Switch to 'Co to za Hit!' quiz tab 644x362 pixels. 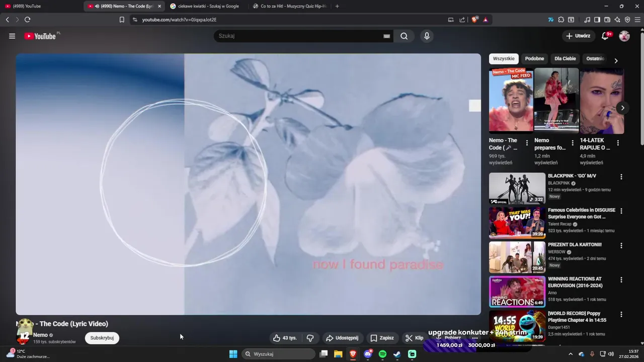coord(289,6)
